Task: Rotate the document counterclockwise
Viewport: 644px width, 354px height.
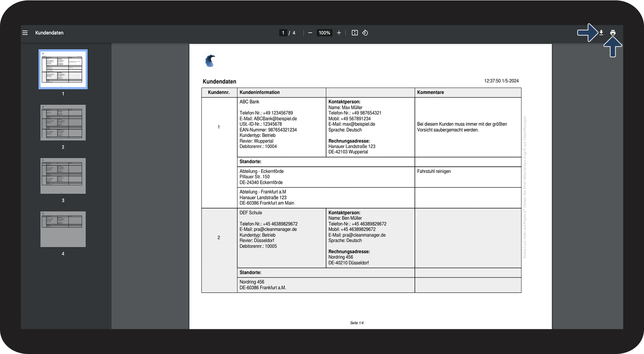Action: pyautogui.click(x=365, y=33)
